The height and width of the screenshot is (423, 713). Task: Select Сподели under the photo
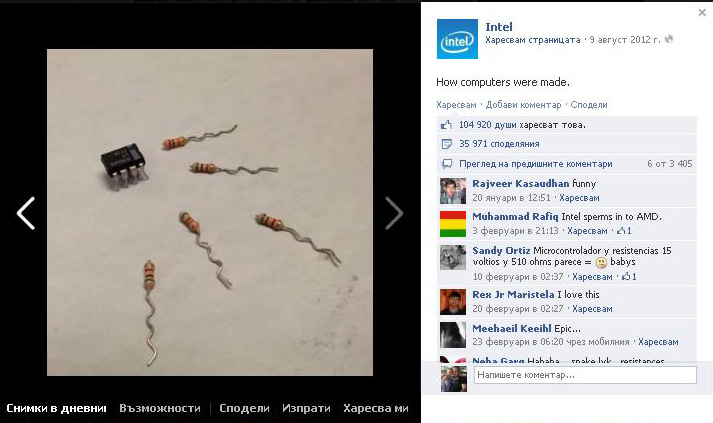[x=244, y=408]
